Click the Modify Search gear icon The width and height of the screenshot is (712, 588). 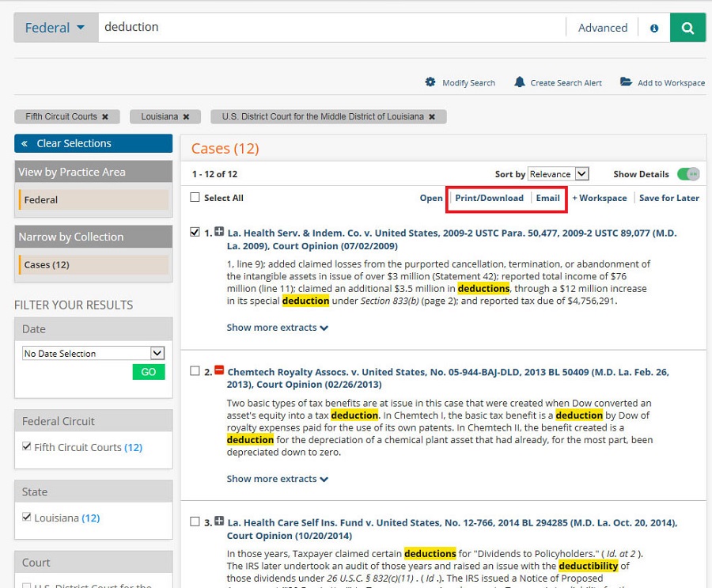coord(430,82)
